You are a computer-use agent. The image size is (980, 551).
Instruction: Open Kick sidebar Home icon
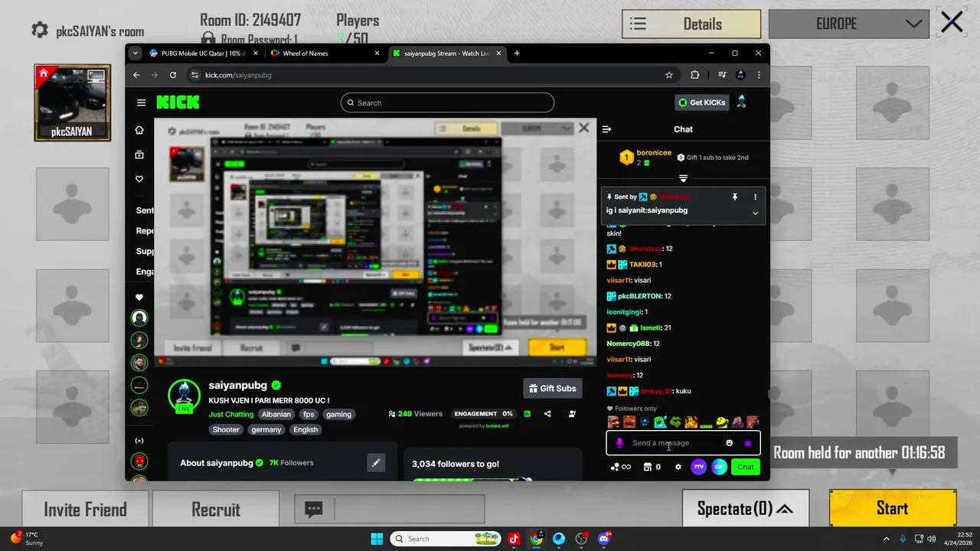139,130
